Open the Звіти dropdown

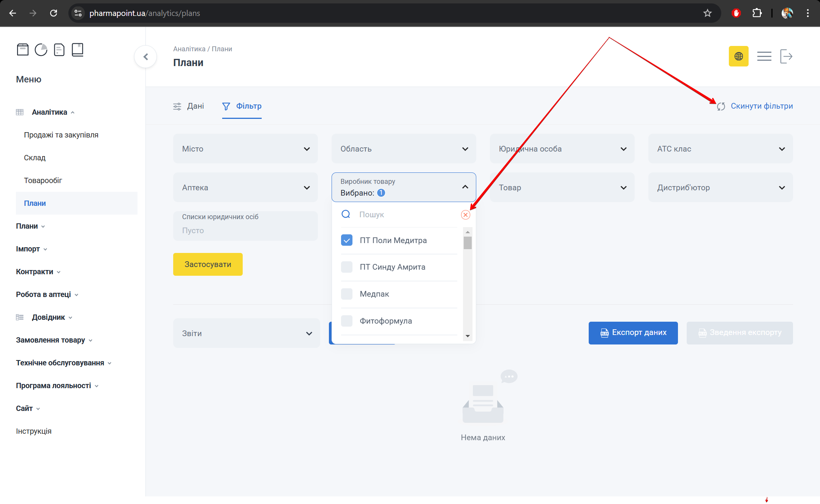[246, 333]
